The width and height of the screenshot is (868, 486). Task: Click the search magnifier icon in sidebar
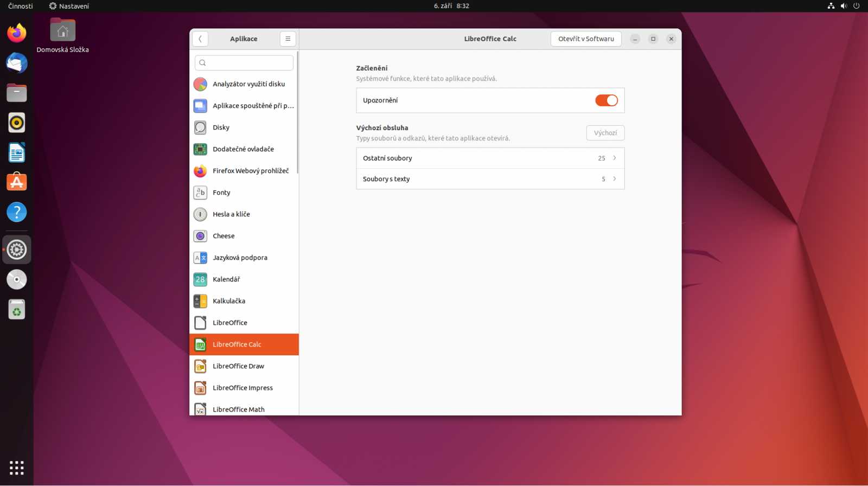[x=202, y=63]
